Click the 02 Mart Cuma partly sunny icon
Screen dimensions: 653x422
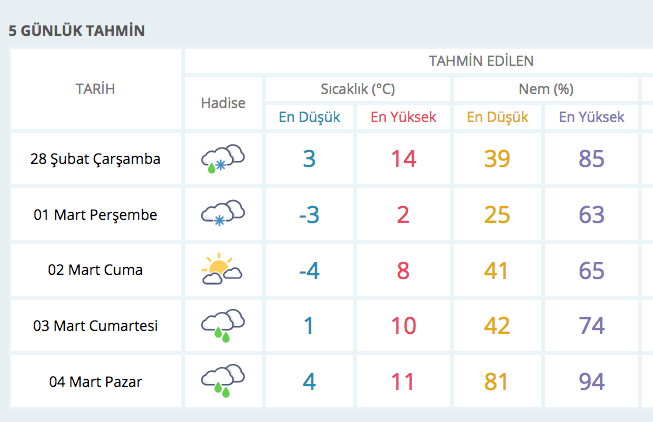pyautogui.click(x=223, y=269)
